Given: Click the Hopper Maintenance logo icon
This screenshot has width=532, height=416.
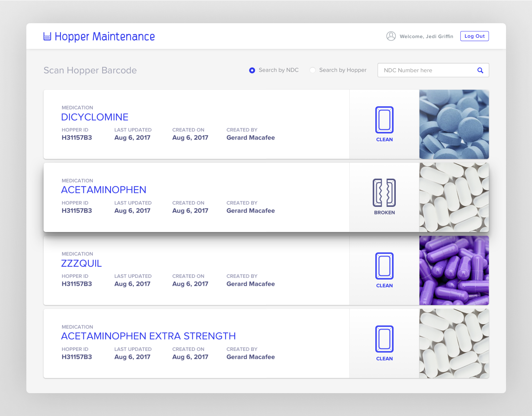Looking at the screenshot, I should pyautogui.click(x=47, y=36).
